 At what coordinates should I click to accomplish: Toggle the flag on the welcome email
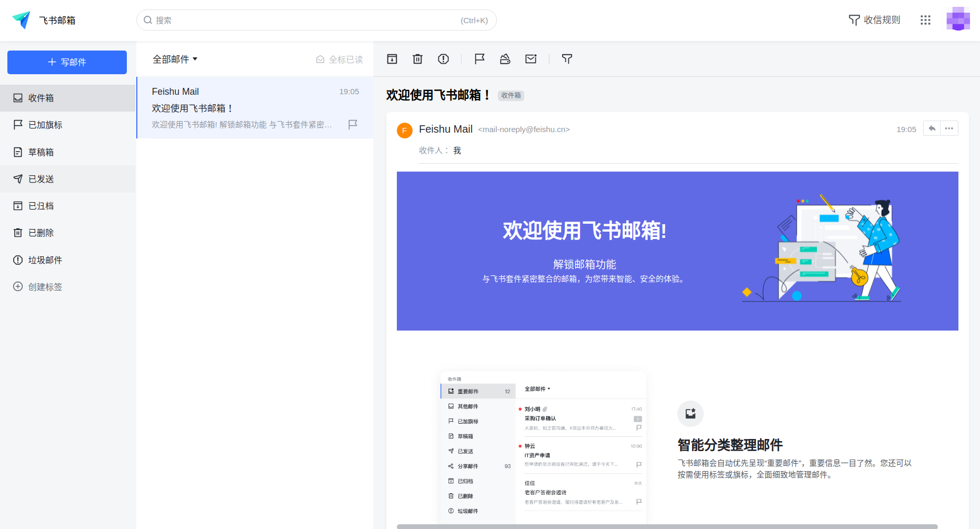(x=353, y=124)
